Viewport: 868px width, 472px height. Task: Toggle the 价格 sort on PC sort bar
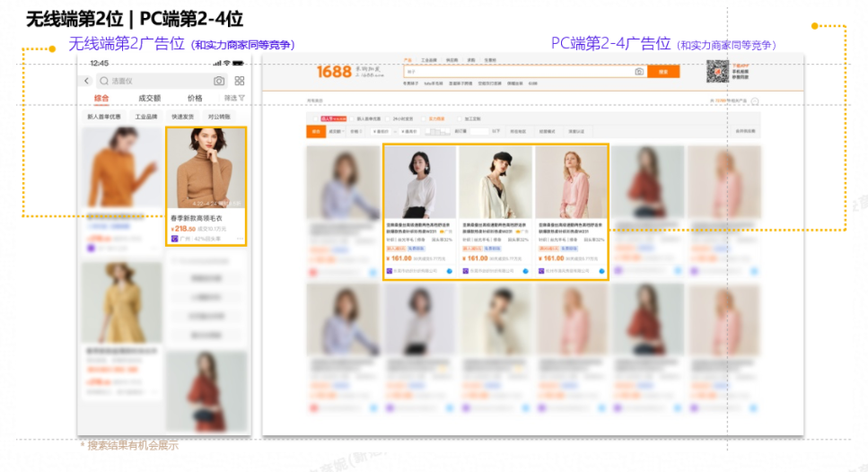(355, 132)
